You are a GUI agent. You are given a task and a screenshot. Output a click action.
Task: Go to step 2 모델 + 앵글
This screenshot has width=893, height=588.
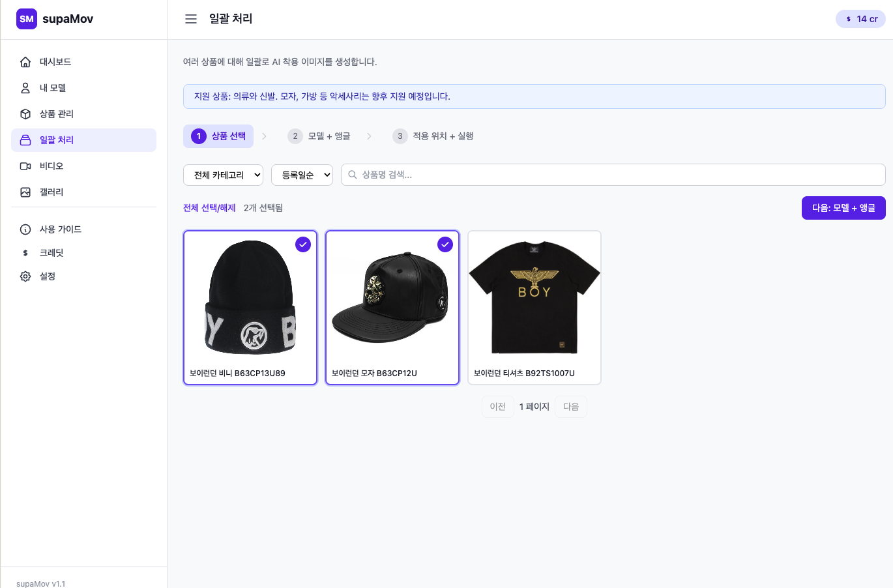pyautogui.click(x=319, y=136)
